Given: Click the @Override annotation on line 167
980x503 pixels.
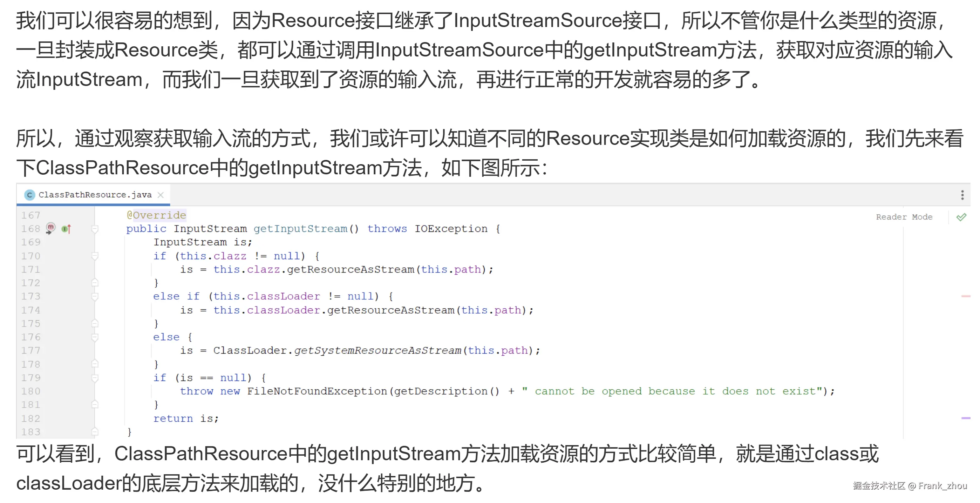Looking at the screenshot, I should click(156, 215).
